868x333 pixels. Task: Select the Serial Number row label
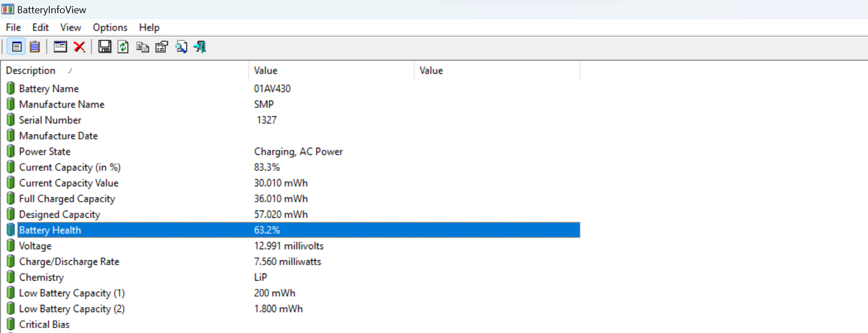pyautogui.click(x=50, y=120)
